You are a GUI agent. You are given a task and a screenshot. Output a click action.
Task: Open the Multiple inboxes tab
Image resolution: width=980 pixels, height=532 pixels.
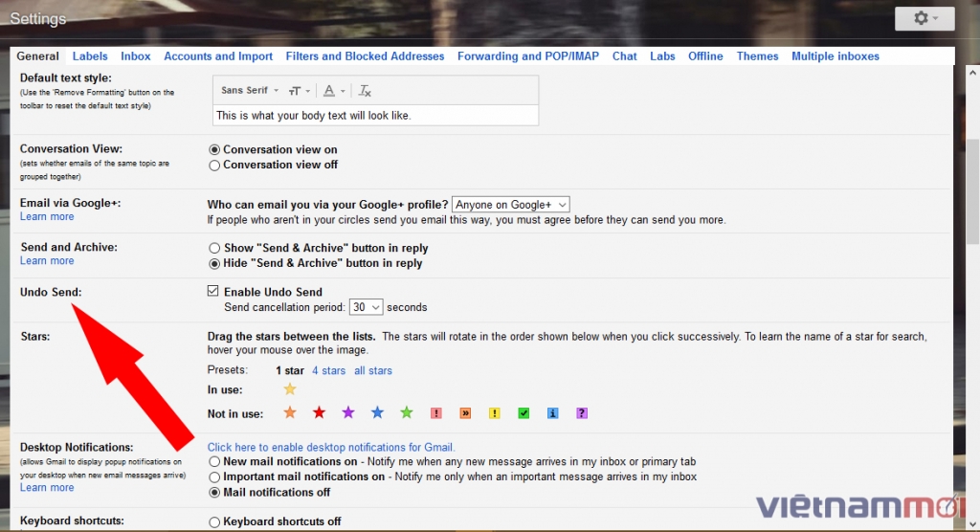[835, 56]
